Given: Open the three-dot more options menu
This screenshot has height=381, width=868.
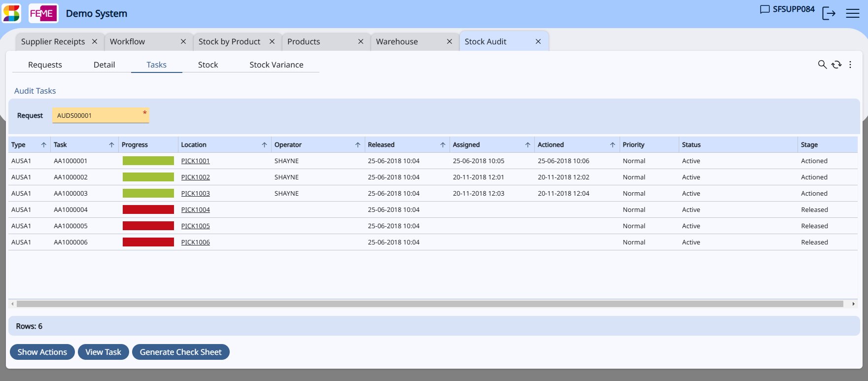Looking at the screenshot, I should [850, 65].
